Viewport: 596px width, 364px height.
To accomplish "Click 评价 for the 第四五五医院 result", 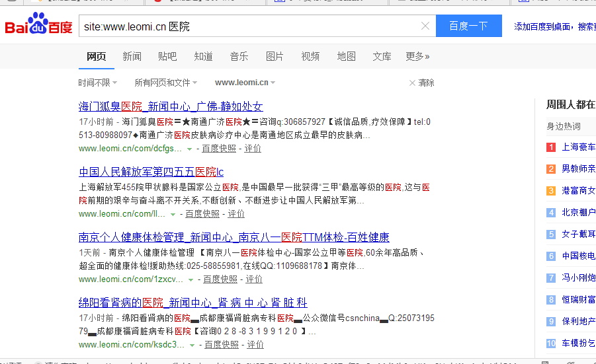I will tap(235, 213).
